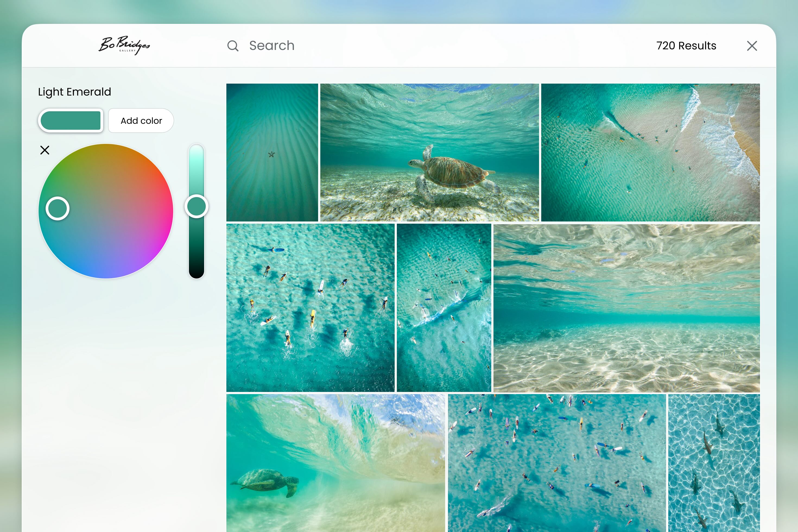
Task: Click the Add color button
Action: click(141, 121)
